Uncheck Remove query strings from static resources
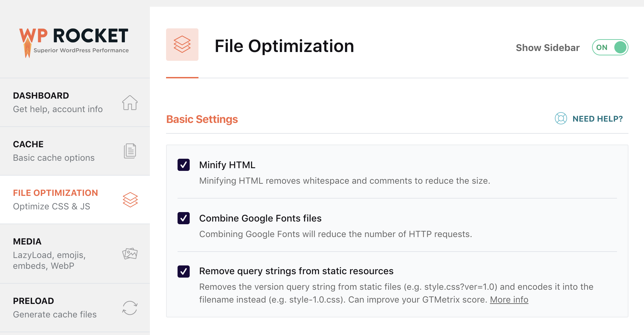The width and height of the screenshot is (644, 335). point(183,271)
